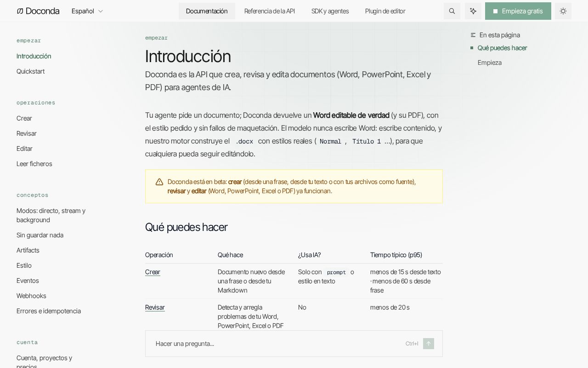Click the 'En esta página' list icon

[x=473, y=35]
